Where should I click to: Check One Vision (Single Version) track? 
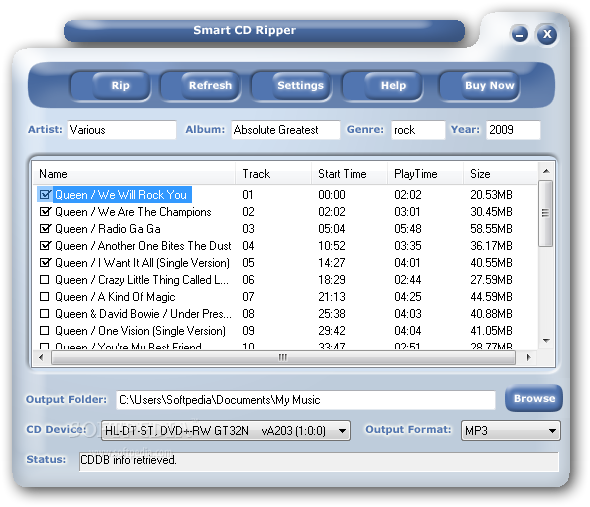[x=45, y=330]
